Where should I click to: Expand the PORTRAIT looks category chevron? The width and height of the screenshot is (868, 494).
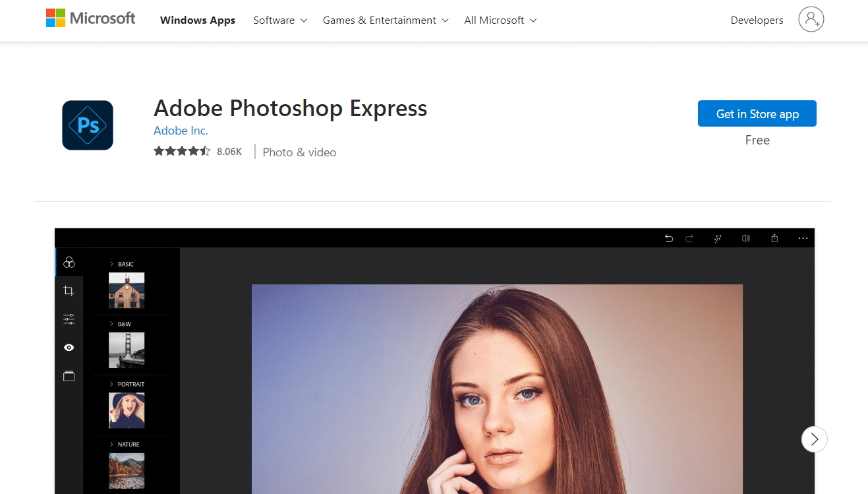coord(112,384)
